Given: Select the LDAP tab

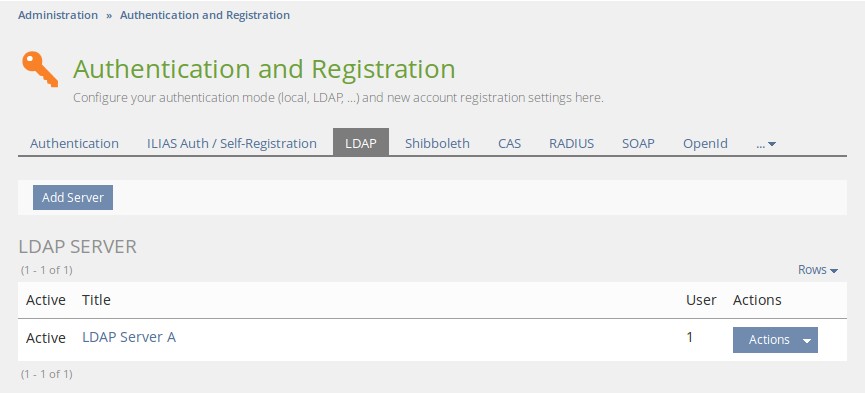Looking at the screenshot, I should pos(361,142).
